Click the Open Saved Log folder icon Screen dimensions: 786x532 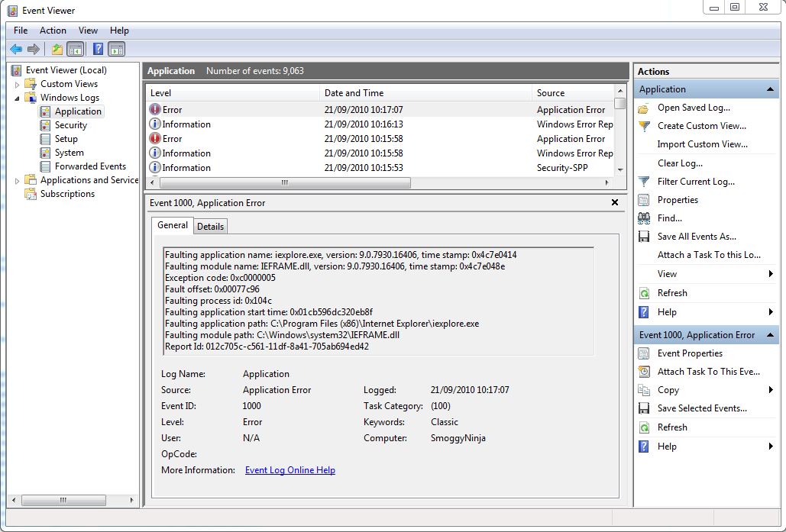(644, 108)
